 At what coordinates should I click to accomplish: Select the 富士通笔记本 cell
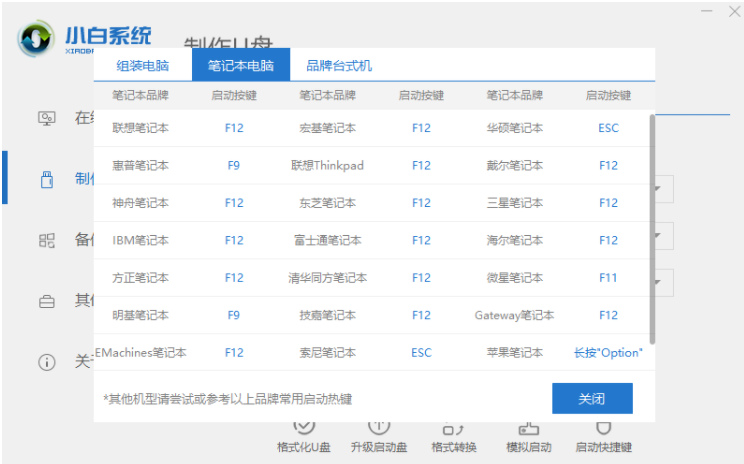tap(327, 241)
